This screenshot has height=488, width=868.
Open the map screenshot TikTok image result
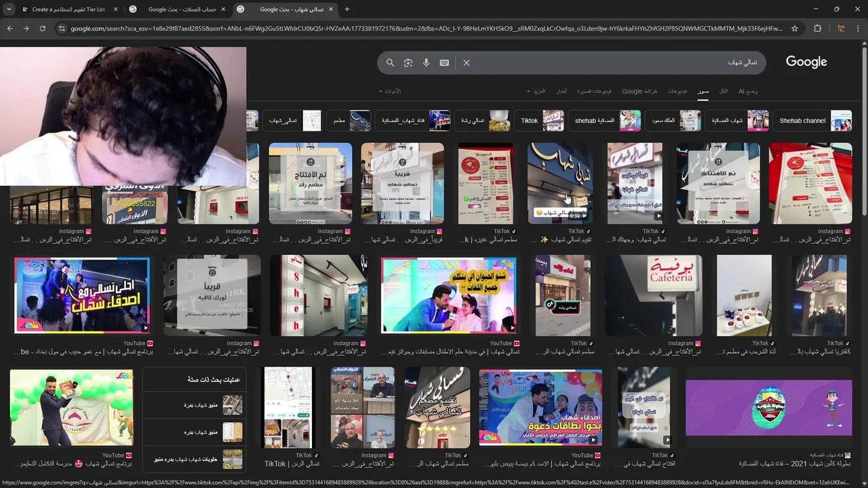(x=288, y=407)
